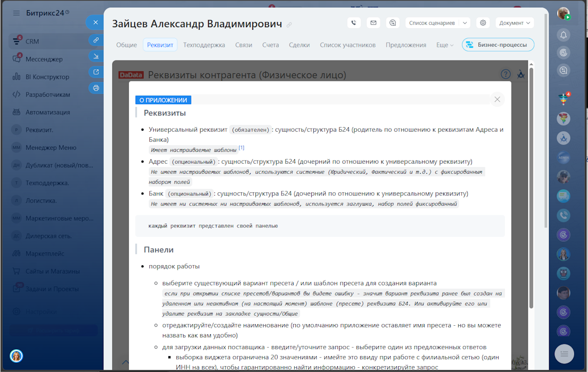Open the Техподдержка tab
This screenshot has width=588, height=372.
[204, 45]
